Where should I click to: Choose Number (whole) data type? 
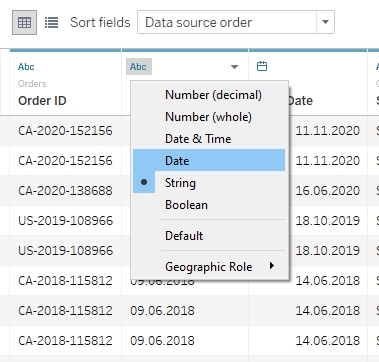click(209, 117)
